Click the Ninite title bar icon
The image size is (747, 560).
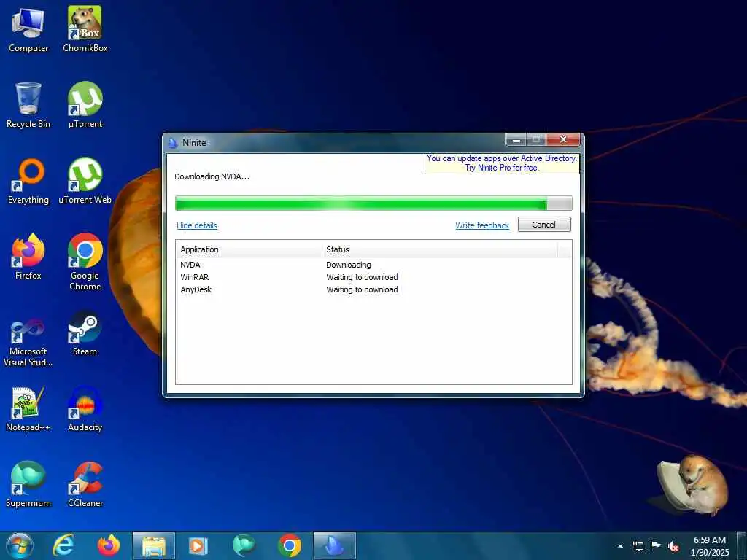pyautogui.click(x=174, y=142)
